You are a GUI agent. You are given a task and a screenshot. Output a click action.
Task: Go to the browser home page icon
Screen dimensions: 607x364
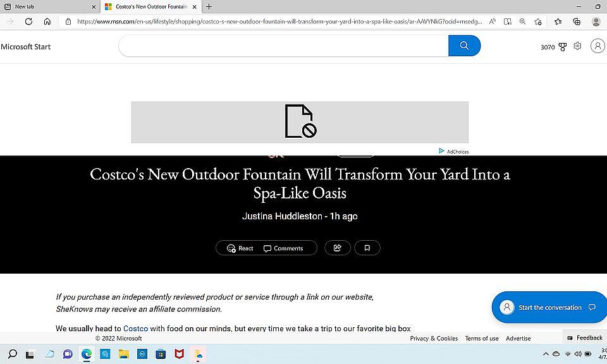pyautogui.click(x=47, y=21)
